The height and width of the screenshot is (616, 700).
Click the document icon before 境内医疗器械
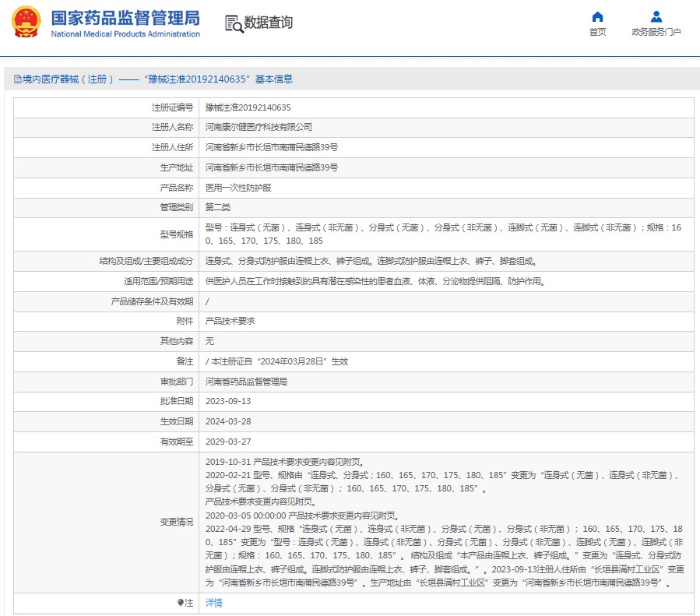click(x=17, y=79)
